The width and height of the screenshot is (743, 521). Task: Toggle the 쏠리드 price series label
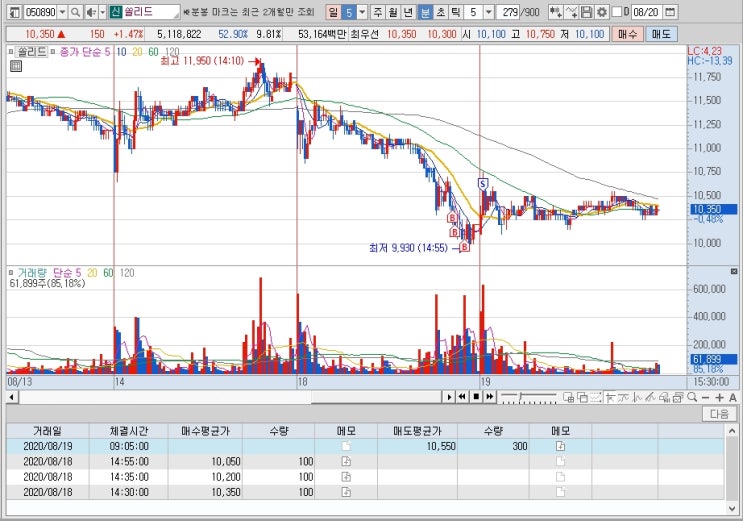tap(32, 52)
